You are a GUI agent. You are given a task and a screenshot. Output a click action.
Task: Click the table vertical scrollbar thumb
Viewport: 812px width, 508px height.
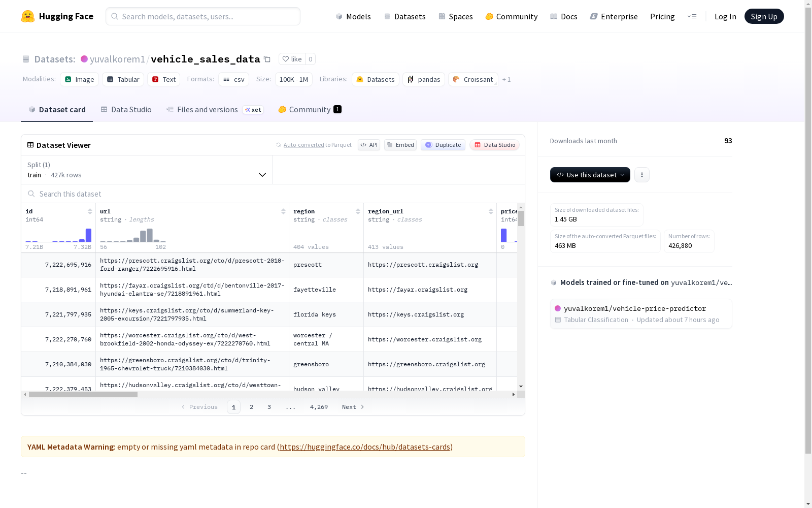[x=521, y=218]
